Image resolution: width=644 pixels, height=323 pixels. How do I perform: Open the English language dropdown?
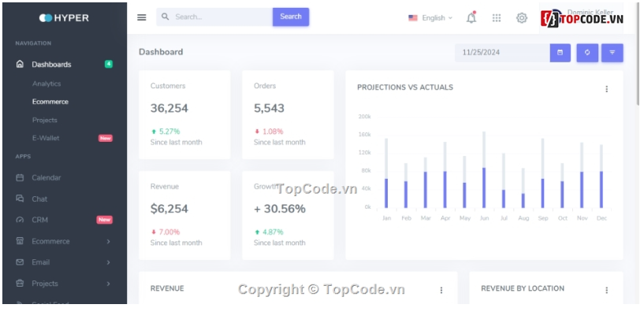pos(430,17)
